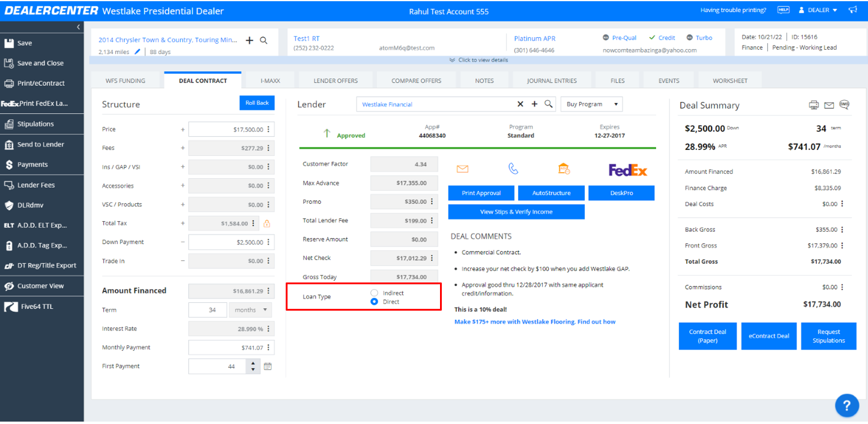Switch to the I-MAXX tab
The width and height of the screenshot is (868, 424).
coord(270,81)
